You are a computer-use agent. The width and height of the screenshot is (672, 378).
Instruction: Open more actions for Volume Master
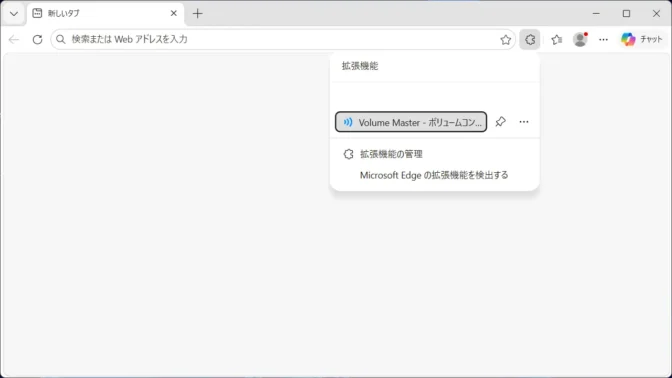click(x=524, y=122)
